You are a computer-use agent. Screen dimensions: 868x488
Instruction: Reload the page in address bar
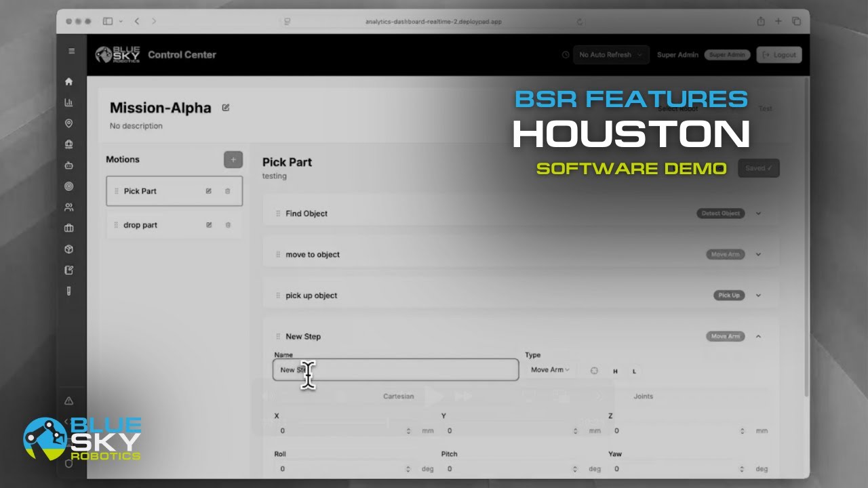point(580,22)
